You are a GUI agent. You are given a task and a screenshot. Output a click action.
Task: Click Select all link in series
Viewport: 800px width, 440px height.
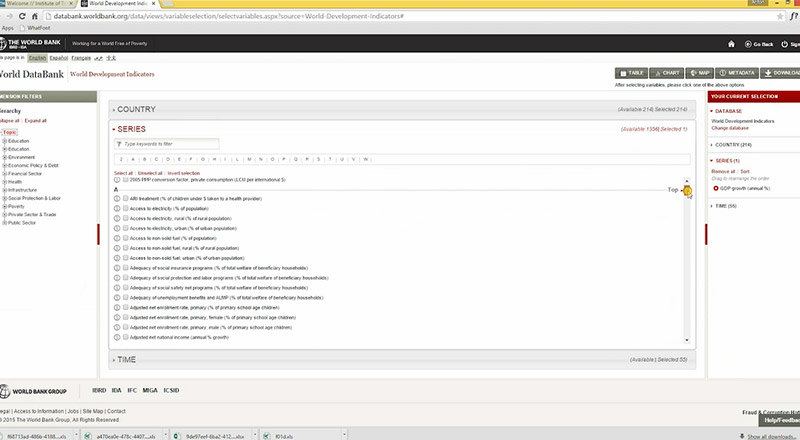(x=123, y=173)
